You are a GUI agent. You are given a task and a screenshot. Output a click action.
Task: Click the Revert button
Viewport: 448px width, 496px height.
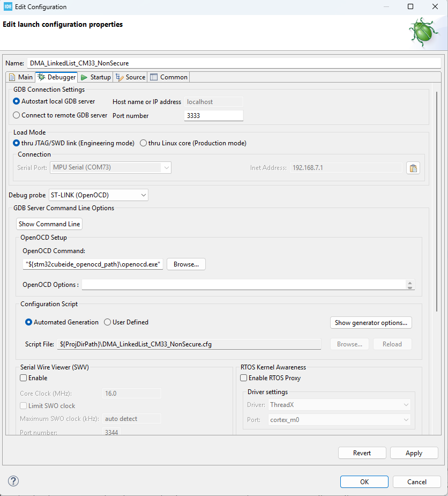pos(362,453)
